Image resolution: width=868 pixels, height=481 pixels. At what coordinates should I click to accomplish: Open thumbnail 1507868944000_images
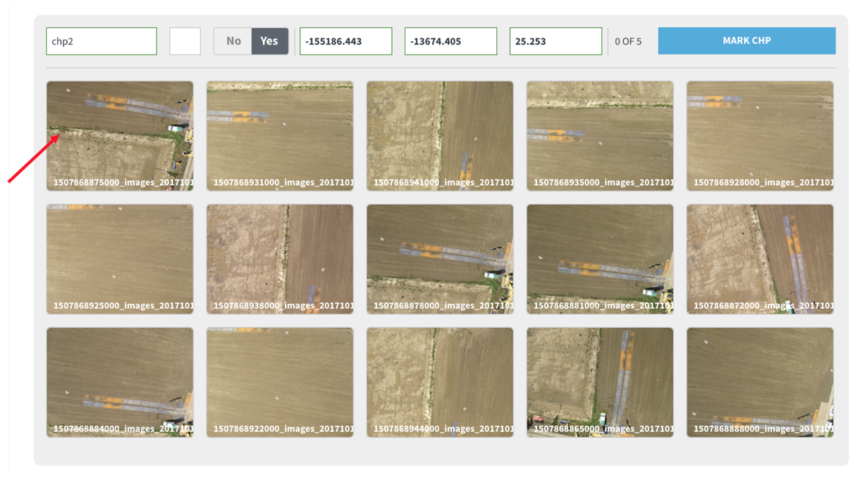(440, 383)
